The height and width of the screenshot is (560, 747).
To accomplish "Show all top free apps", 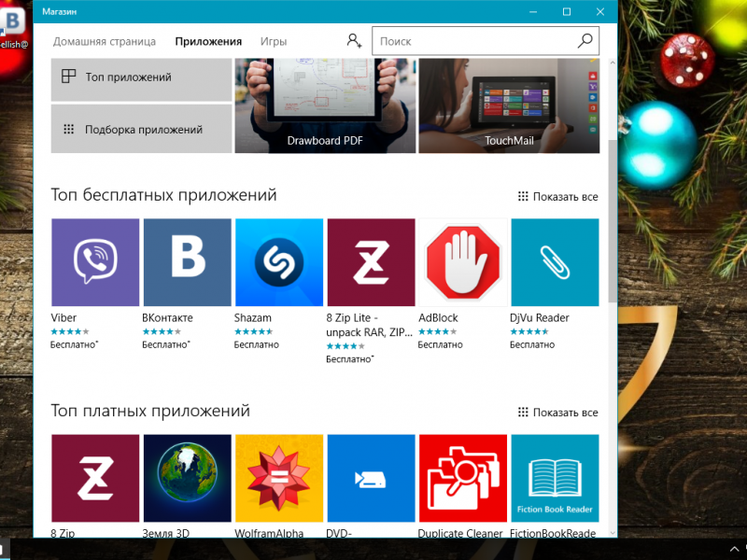I will tap(557, 197).
